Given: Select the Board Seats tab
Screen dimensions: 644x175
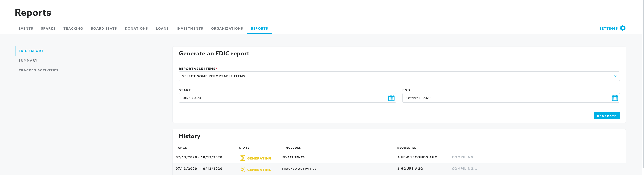Looking at the screenshot, I should click(x=104, y=28).
